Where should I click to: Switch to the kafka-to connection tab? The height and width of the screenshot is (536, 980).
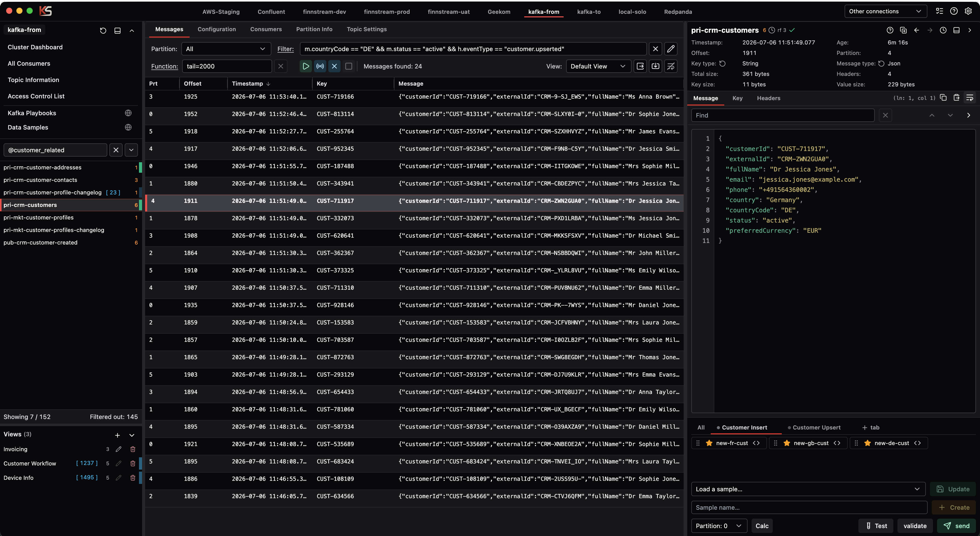pyautogui.click(x=589, y=12)
